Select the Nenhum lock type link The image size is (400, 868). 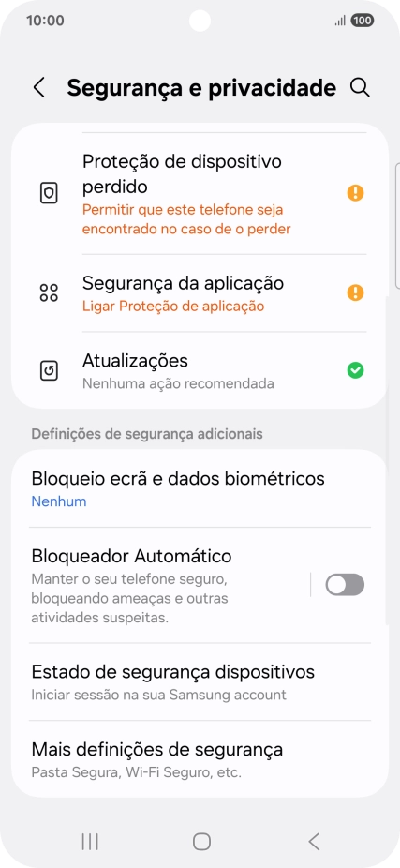pos(59,502)
